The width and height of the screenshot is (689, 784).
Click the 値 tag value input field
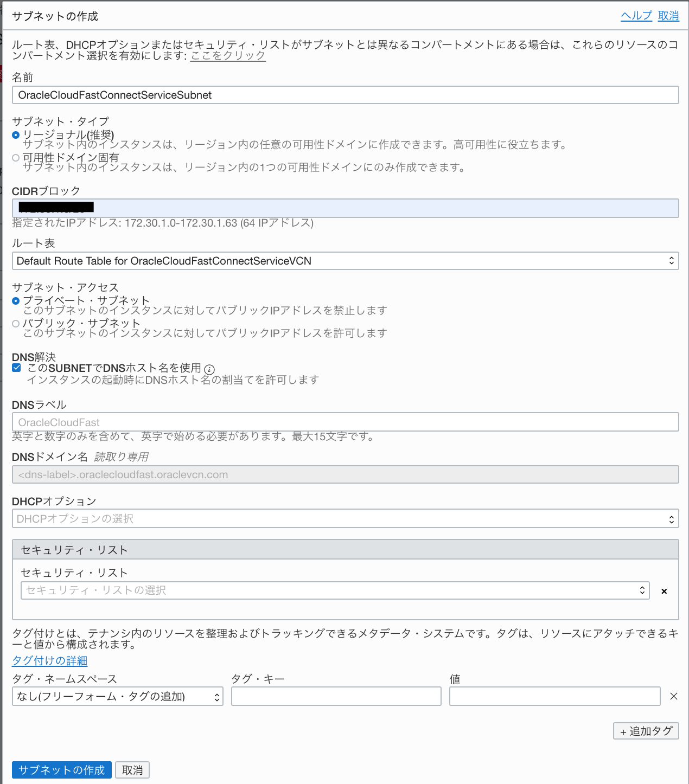point(554,696)
